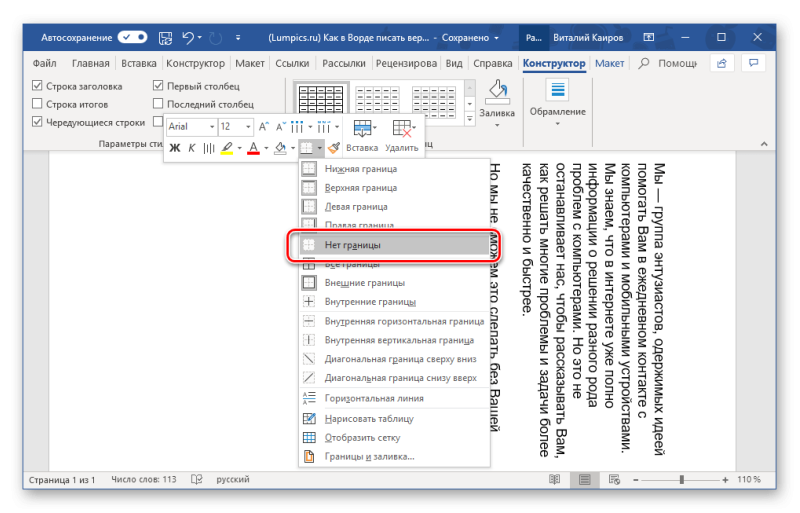Choose Нет границы menu item
Viewport: 800px width, 513px height.
(x=394, y=245)
